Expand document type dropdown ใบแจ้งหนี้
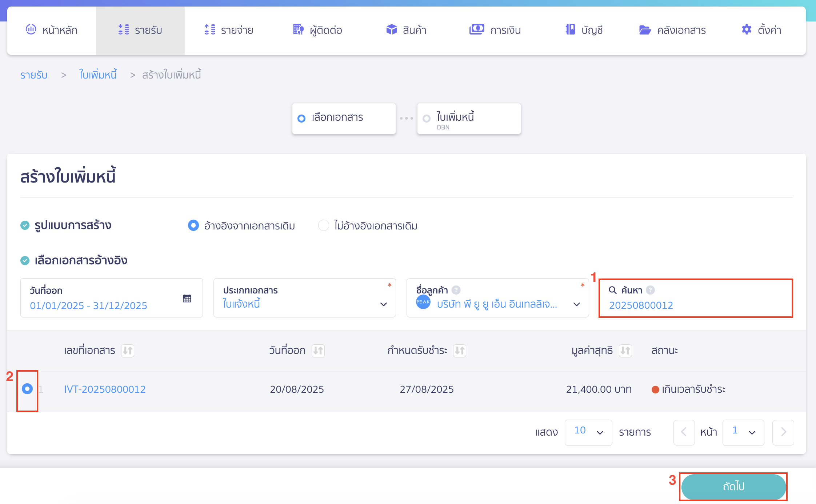Viewport: 816px width, 504px height. pyautogui.click(x=383, y=304)
